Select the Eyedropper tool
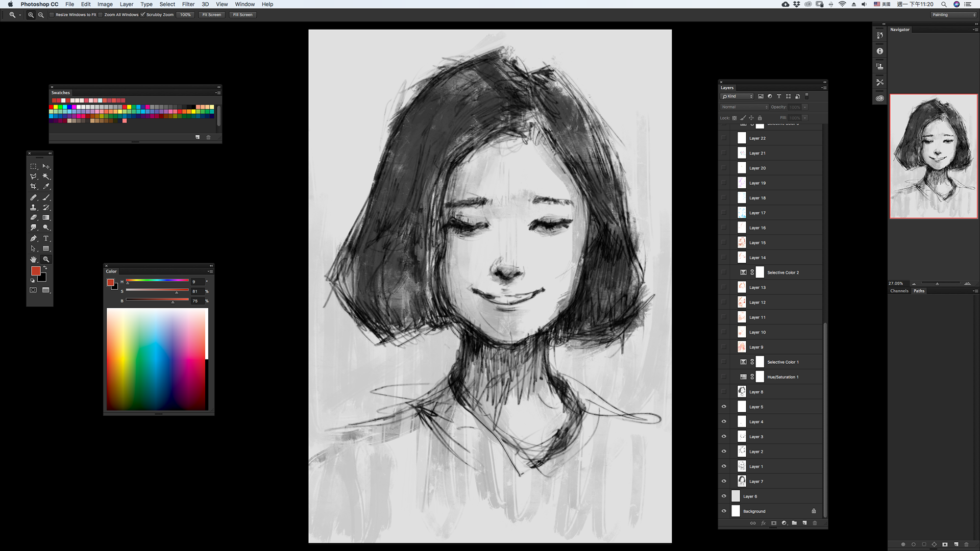The width and height of the screenshot is (980, 551). (46, 187)
